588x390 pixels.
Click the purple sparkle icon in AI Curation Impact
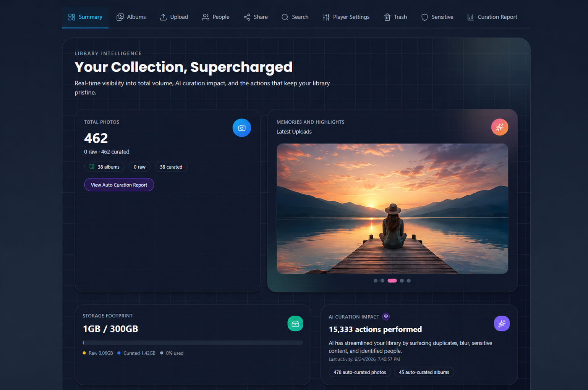click(x=502, y=324)
